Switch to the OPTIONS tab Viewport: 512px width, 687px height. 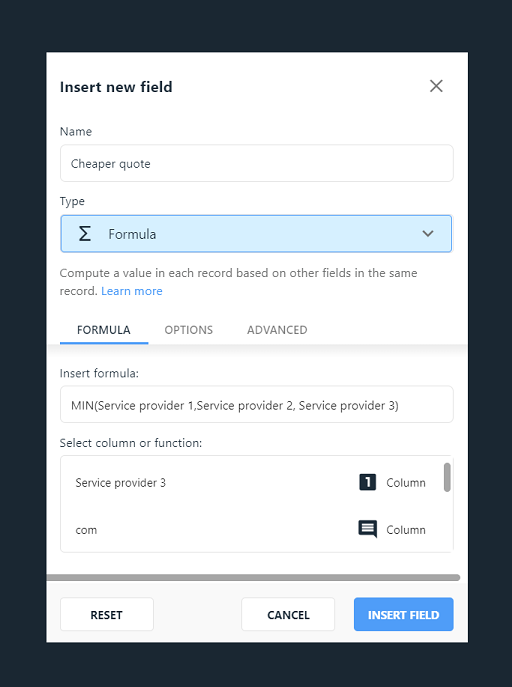(x=188, y=330)
